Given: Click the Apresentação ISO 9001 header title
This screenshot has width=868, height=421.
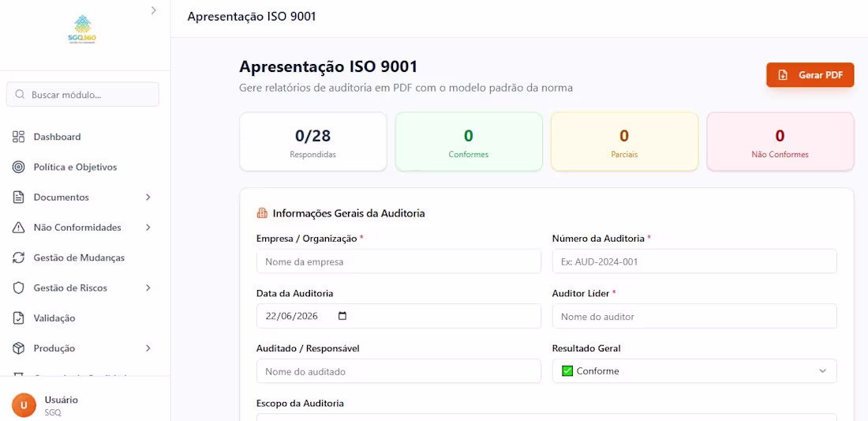Looking at the screenshot, I should [251, 17].
